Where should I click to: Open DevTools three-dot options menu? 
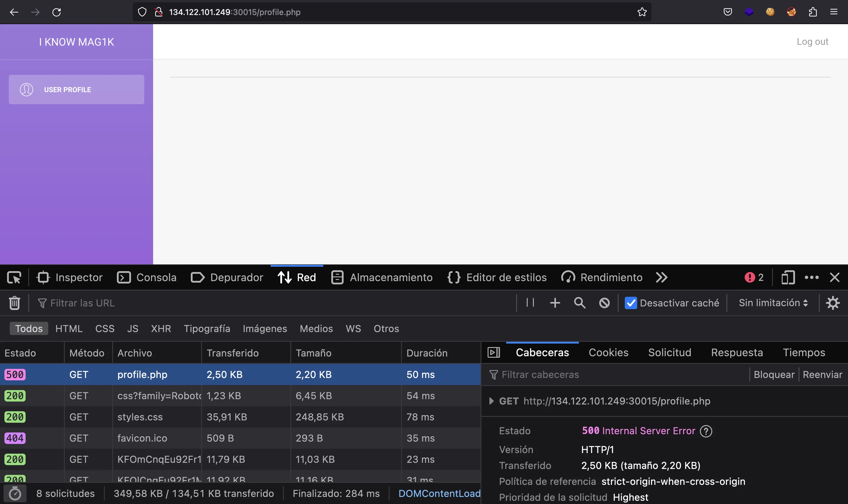pos(812,278)
